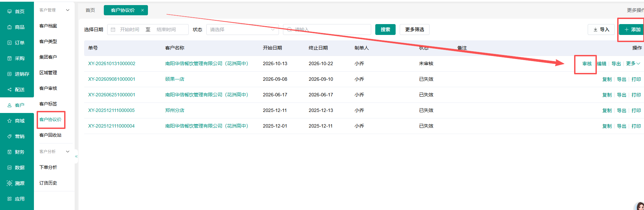Click the 开始时间 start date field
This screenshot has width=644, height=210.
130,30
